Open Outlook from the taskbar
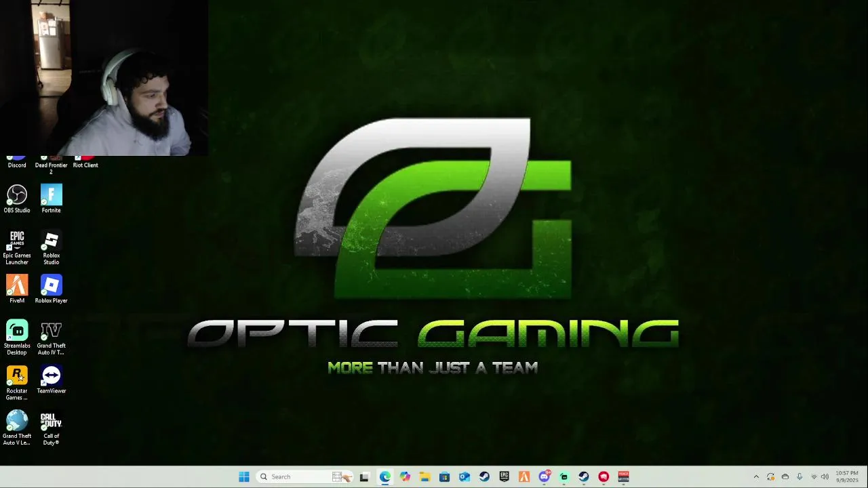Screen dimensions: 868x488 tap(465, 476)
